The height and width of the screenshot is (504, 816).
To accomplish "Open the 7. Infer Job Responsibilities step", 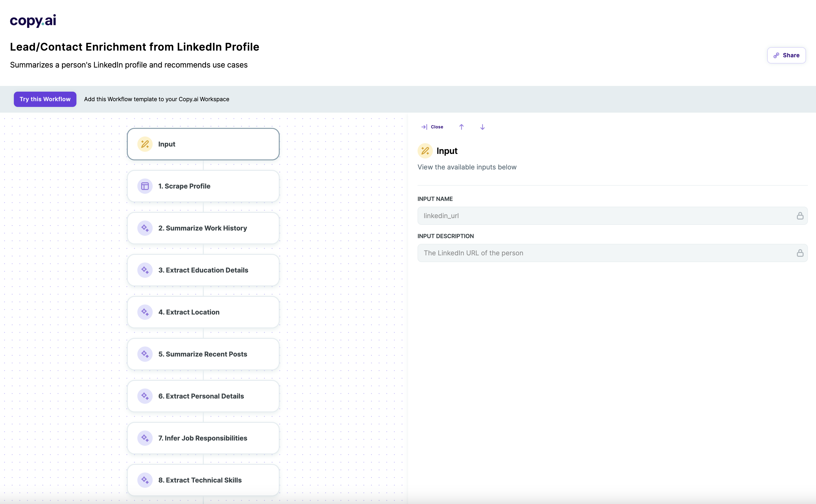I will pyautogui.click(x=203, y=438).
